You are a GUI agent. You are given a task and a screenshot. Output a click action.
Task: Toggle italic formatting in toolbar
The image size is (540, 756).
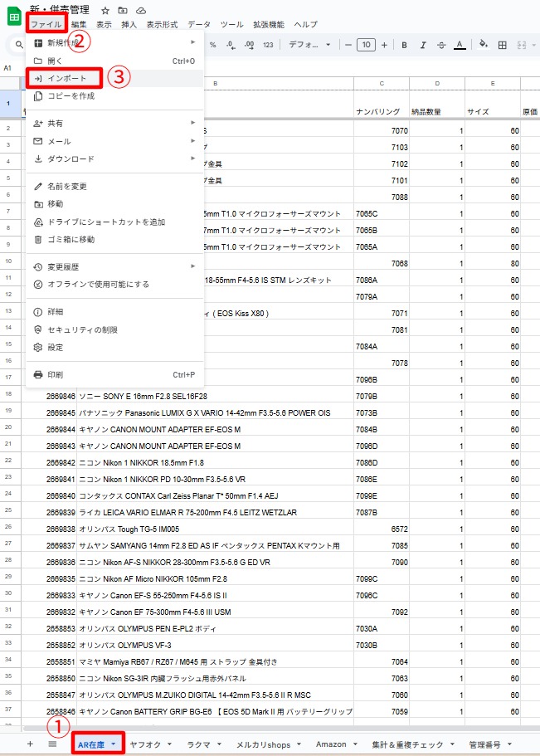(x=423, y=45)
